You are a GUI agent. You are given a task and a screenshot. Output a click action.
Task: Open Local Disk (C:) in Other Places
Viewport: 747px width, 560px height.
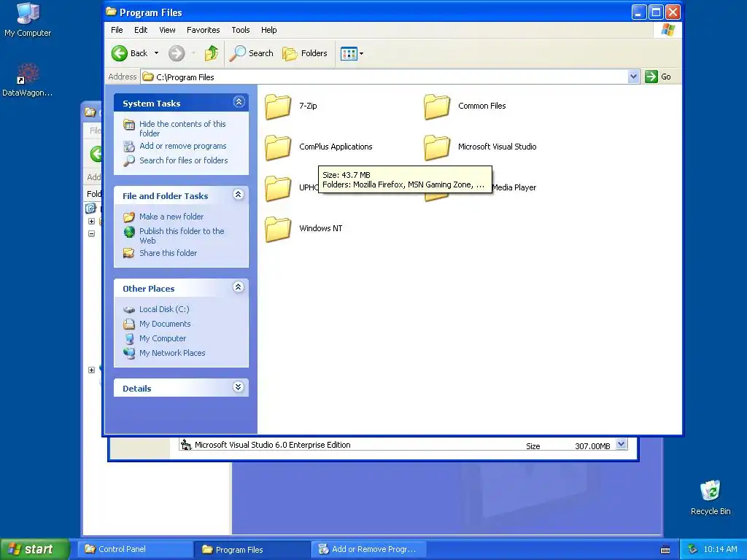pos(164,309)
